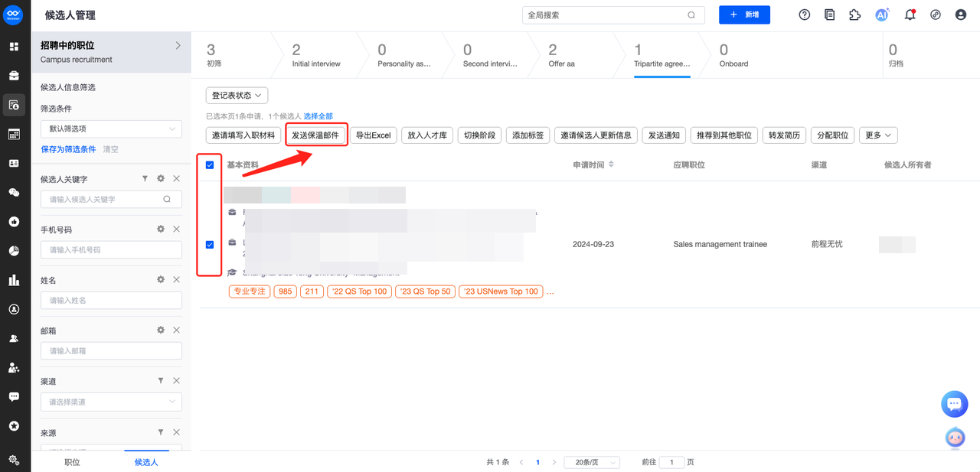Open the WeChat icon in sidebar
This screenshot has height=472, width=980.
coord(14,193)
